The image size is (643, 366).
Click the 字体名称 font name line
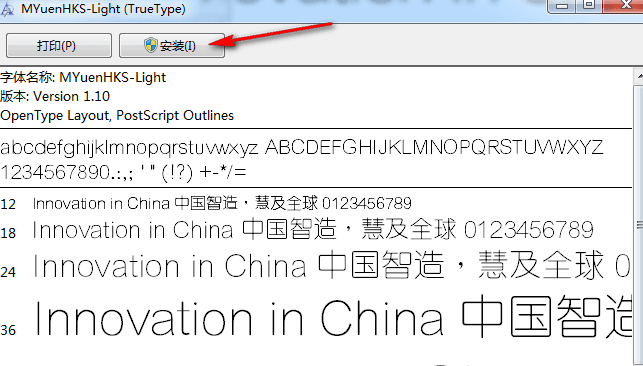click(x=83, y=77)
